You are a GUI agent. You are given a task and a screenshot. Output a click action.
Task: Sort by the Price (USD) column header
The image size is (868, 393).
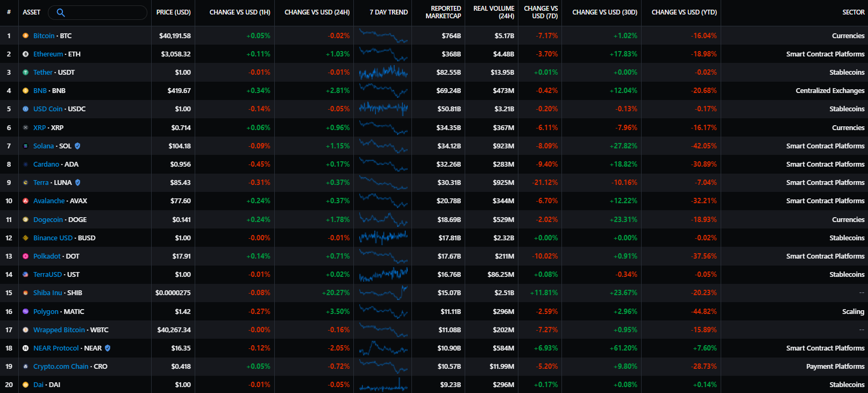(173, 12)
